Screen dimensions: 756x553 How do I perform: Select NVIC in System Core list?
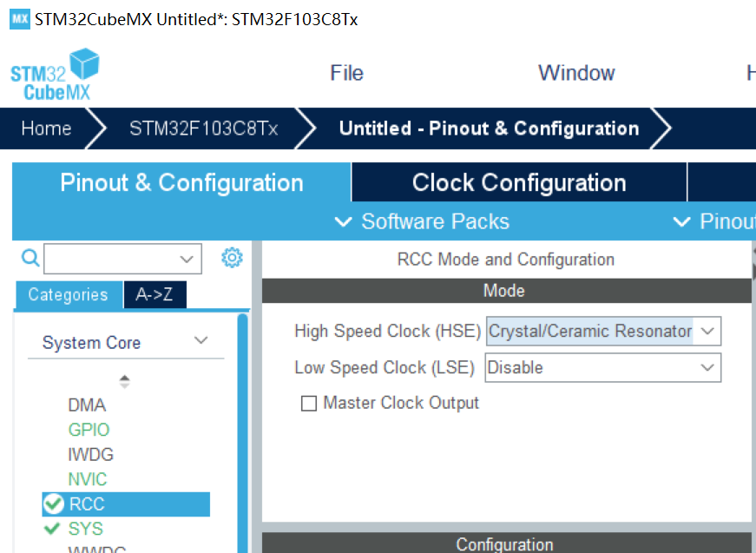coord(88,479)
